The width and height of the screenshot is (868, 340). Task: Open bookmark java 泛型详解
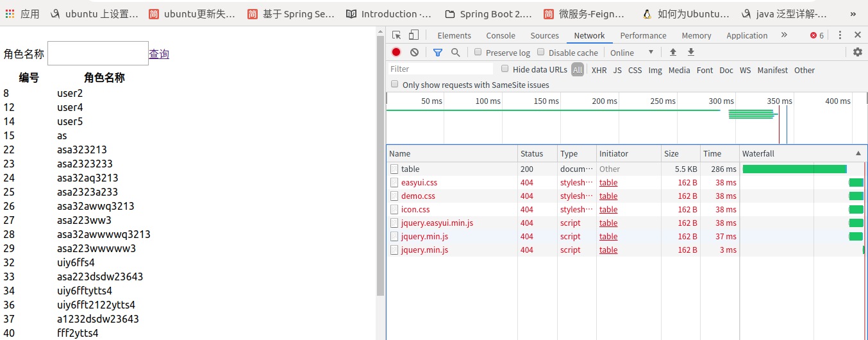point(784,13)
